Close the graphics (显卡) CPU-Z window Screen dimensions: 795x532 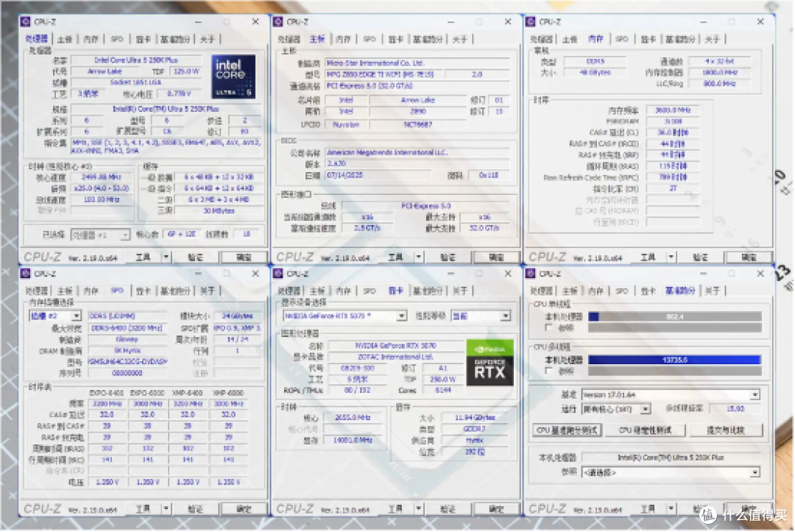507,274
